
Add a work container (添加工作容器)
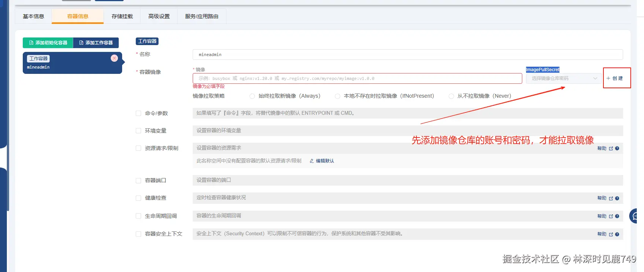tap(96, 43)
